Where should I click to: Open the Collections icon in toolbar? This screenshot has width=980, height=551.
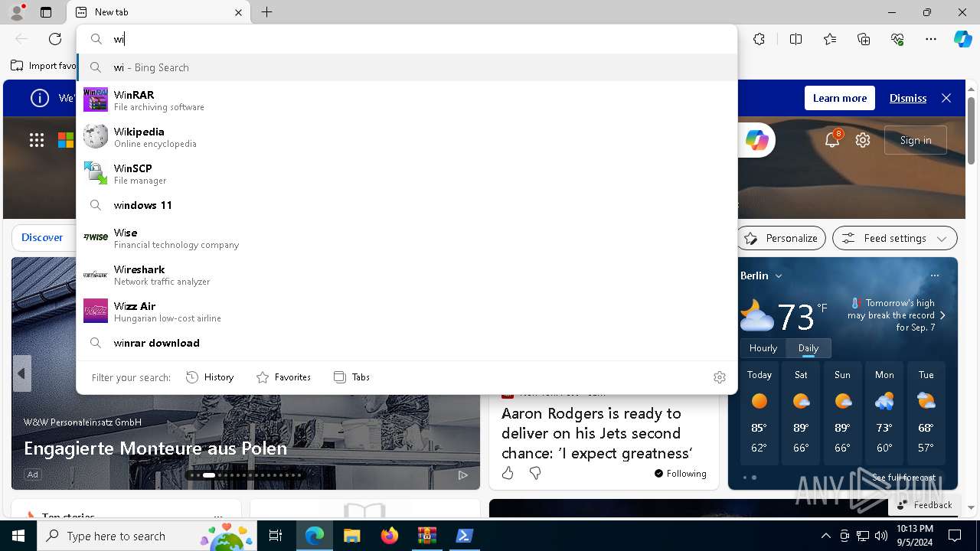[864, 39]
